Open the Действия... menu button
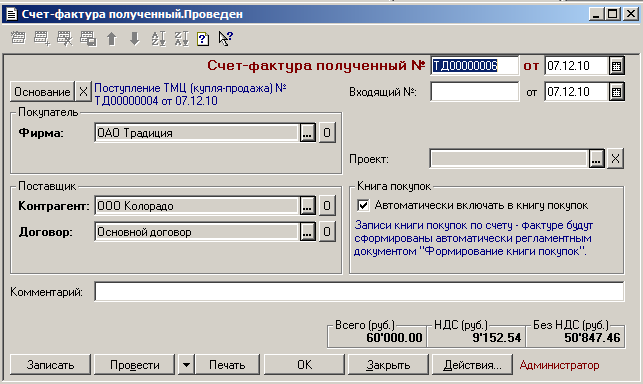 click(472, 365)
